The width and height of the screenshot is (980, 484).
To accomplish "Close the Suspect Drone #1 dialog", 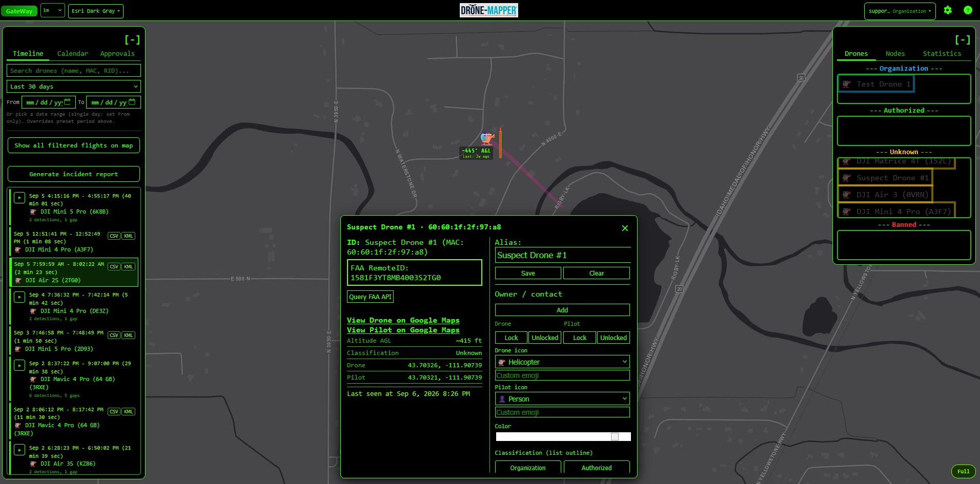I will [x=625, y=228].
